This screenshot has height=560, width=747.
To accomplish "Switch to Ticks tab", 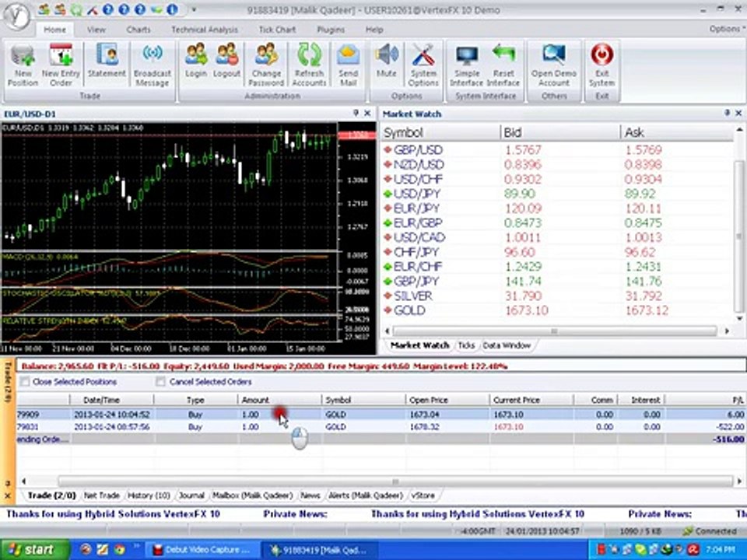I will [x=466, y=345].
